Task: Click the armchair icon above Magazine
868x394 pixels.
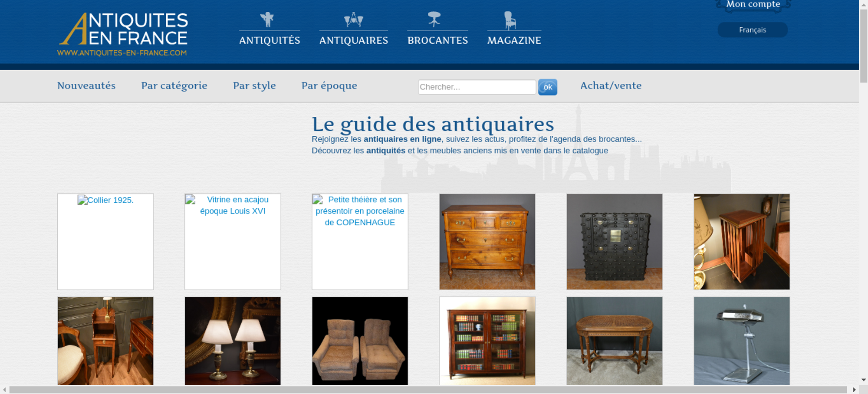Action: [x=510, y=20]
